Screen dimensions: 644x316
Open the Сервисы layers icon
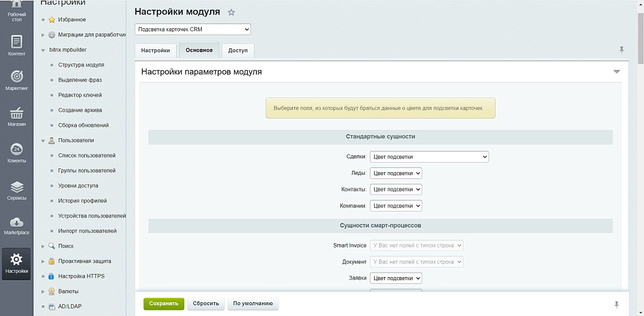[x=16, y=187]
